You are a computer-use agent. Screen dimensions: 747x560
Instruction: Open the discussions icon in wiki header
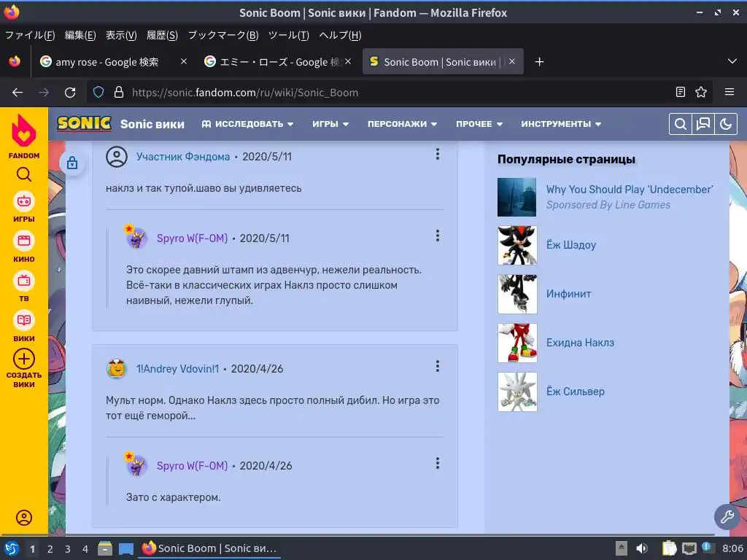[703, 124]
